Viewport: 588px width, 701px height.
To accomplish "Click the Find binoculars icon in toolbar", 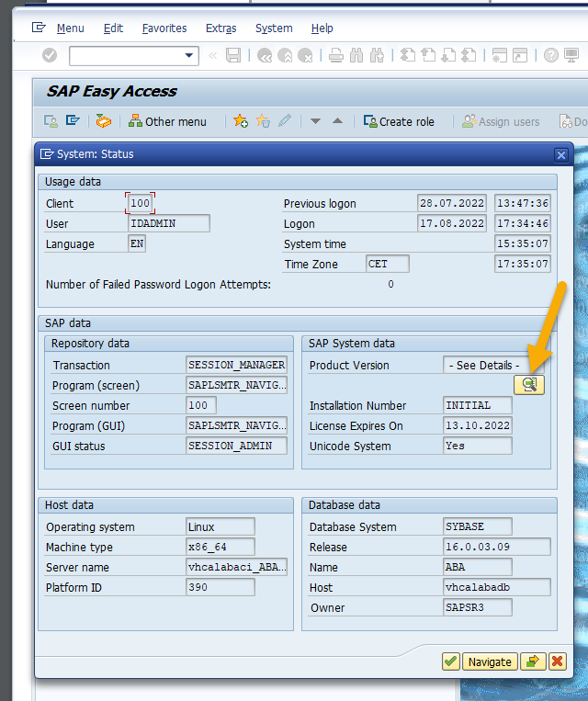I will (356, 56).
